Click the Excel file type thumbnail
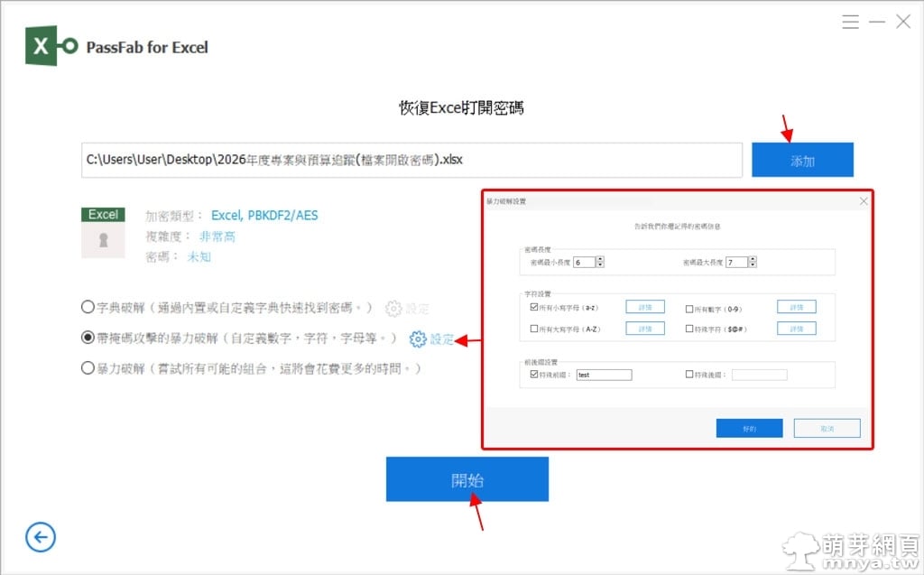The width and height of the screenshot is (924, 575). pyautogui.click(x=103, y=232)
